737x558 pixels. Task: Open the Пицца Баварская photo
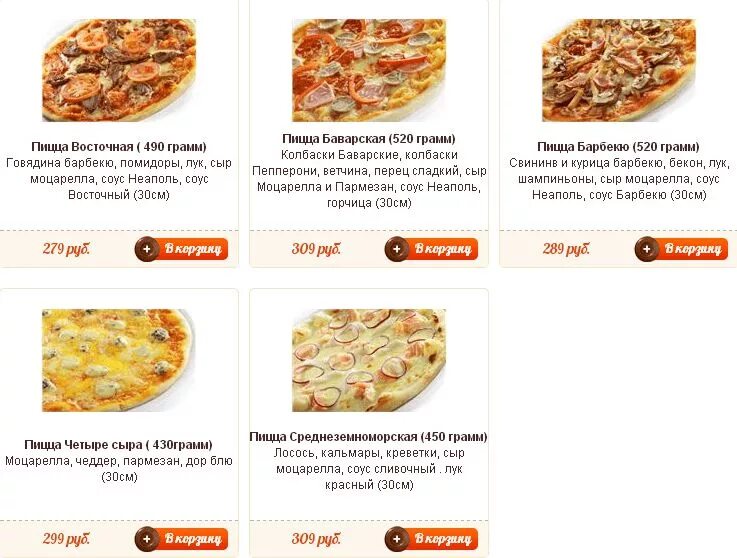click(x=369, y=70)
